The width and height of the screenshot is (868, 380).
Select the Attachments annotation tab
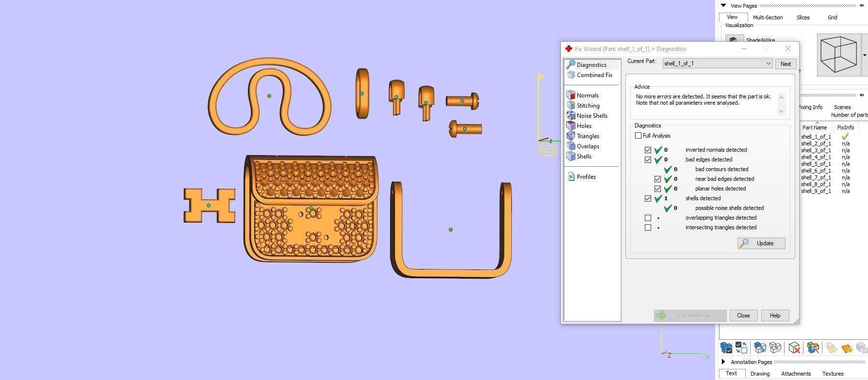coord(796,374)
